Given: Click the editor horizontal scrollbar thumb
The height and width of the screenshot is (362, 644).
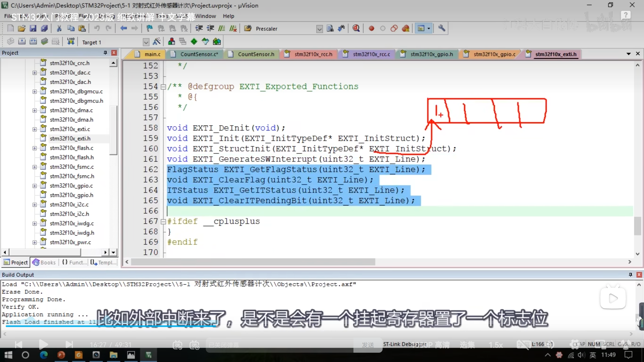Looking at the screenshot, I should [253, 262].
